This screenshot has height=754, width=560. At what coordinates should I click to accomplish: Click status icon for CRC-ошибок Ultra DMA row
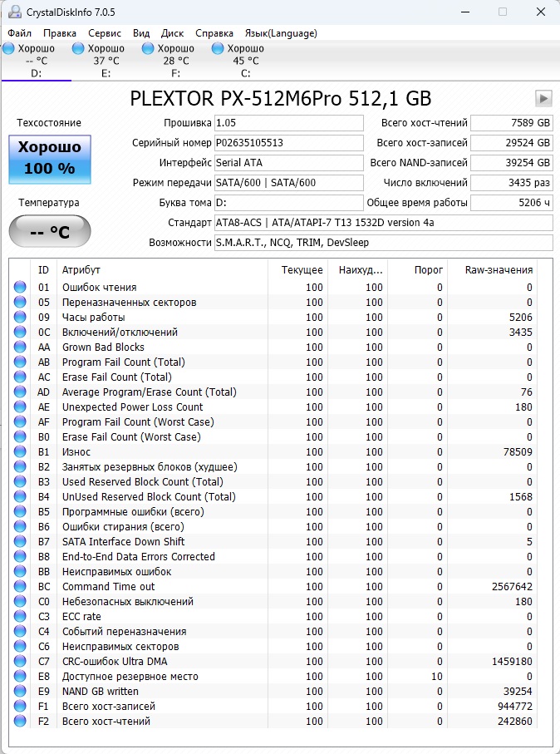20,661
